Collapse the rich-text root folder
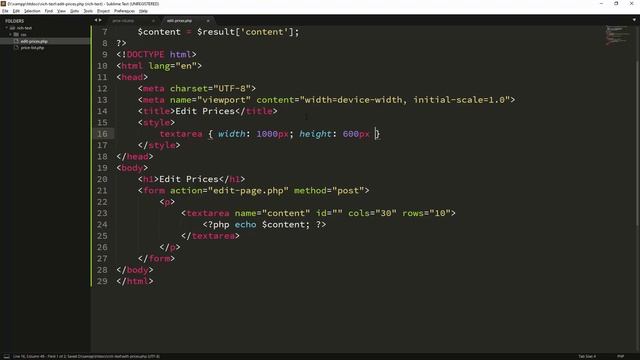 [7, 28]
